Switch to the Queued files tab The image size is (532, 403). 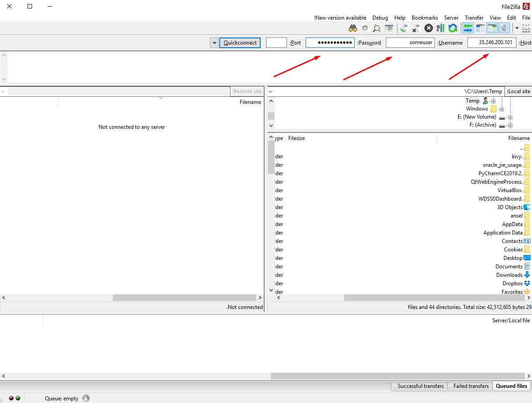pyautogui.click(x=512, y=386)
